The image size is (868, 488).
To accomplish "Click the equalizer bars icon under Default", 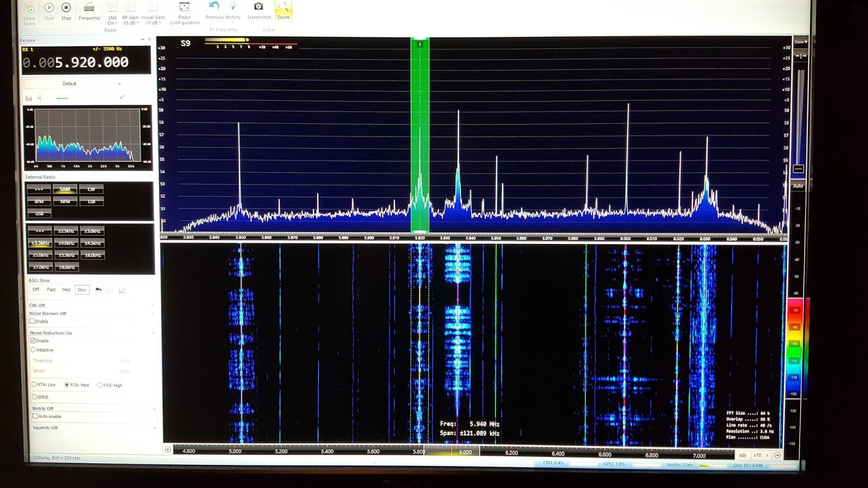I will [x=29, y=98].
